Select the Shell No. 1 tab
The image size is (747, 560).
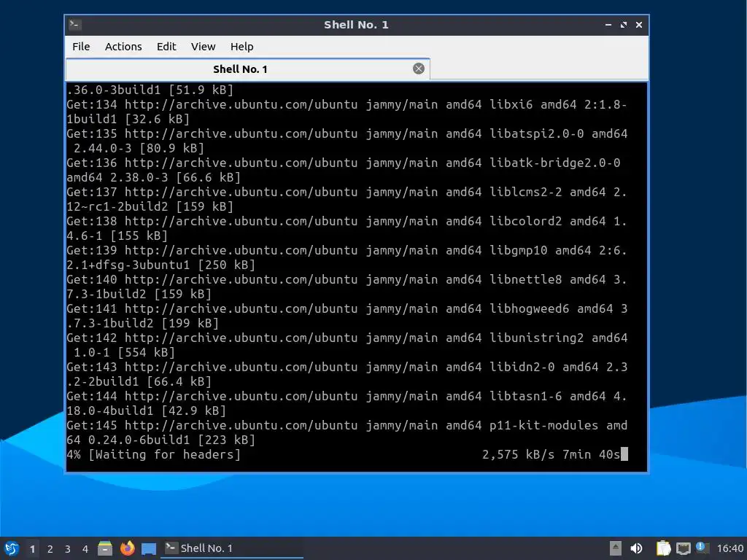point(247,69)
